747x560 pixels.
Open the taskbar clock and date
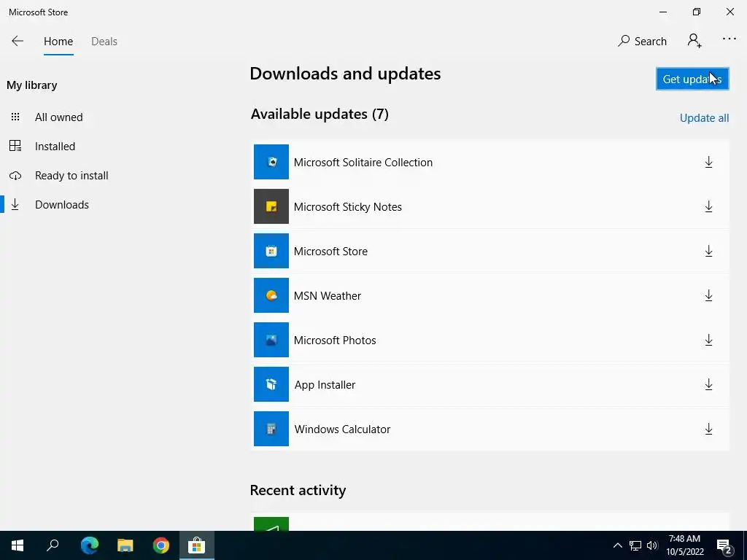[684, 545]
